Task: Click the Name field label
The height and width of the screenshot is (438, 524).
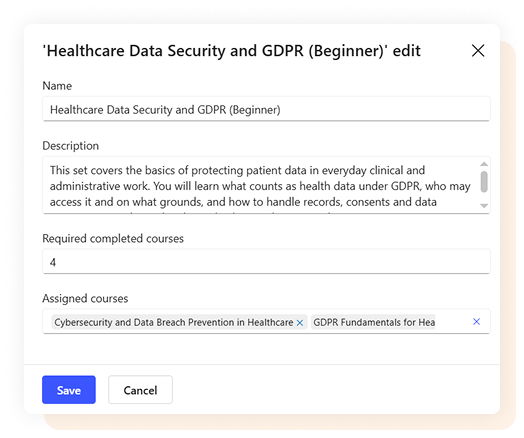Action: (57, 86)
